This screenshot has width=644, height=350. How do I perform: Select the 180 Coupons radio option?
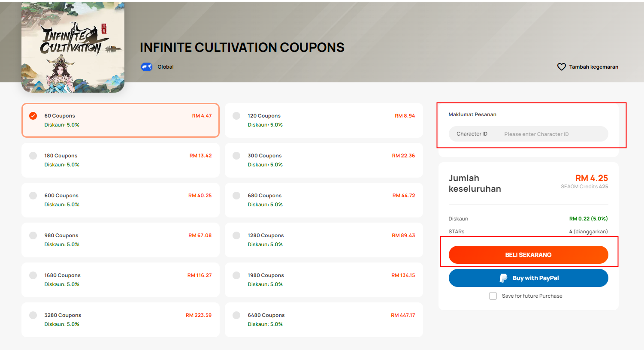click(x=33, y=156)
